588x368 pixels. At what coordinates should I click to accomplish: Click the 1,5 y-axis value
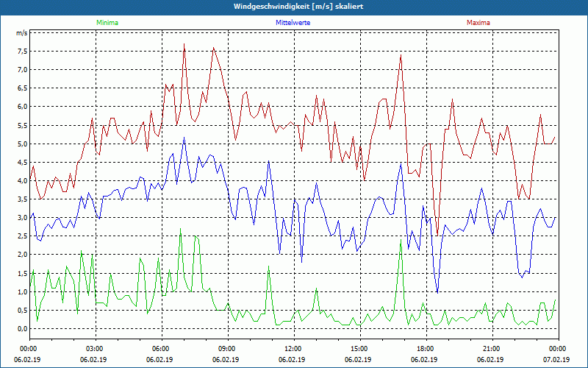point(23,273)
